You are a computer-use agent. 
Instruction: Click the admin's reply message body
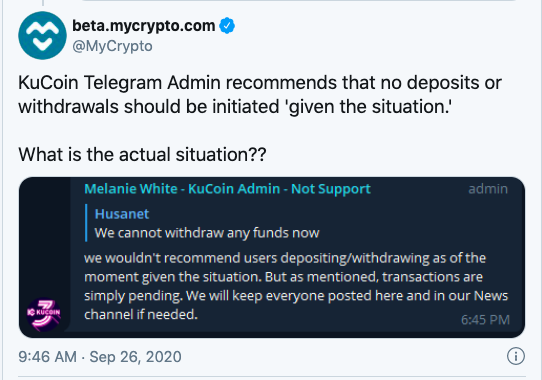296,286
